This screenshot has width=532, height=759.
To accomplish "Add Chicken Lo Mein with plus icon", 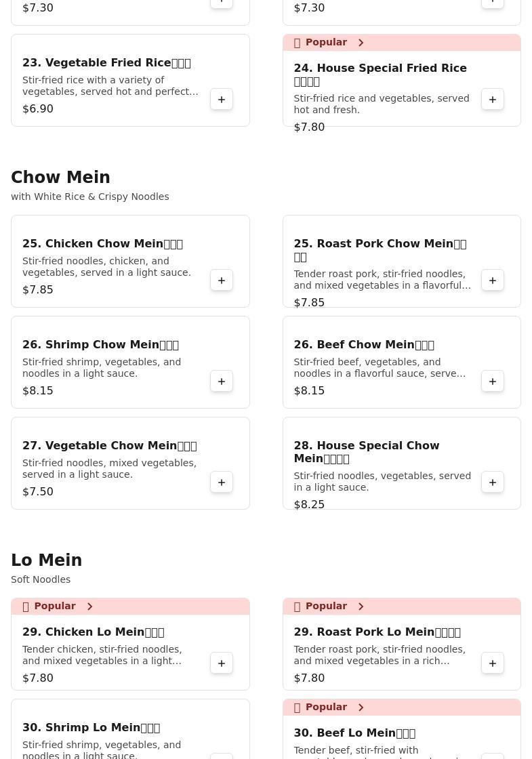I will (x=222, y=663).
